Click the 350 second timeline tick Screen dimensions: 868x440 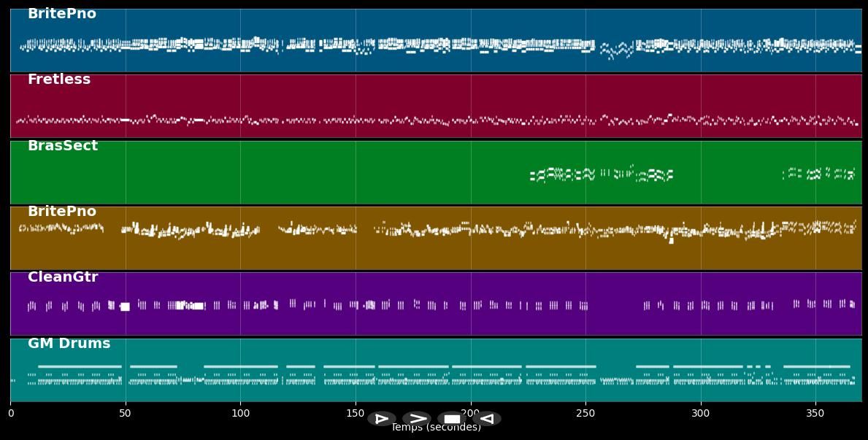(x=815, y=414)
